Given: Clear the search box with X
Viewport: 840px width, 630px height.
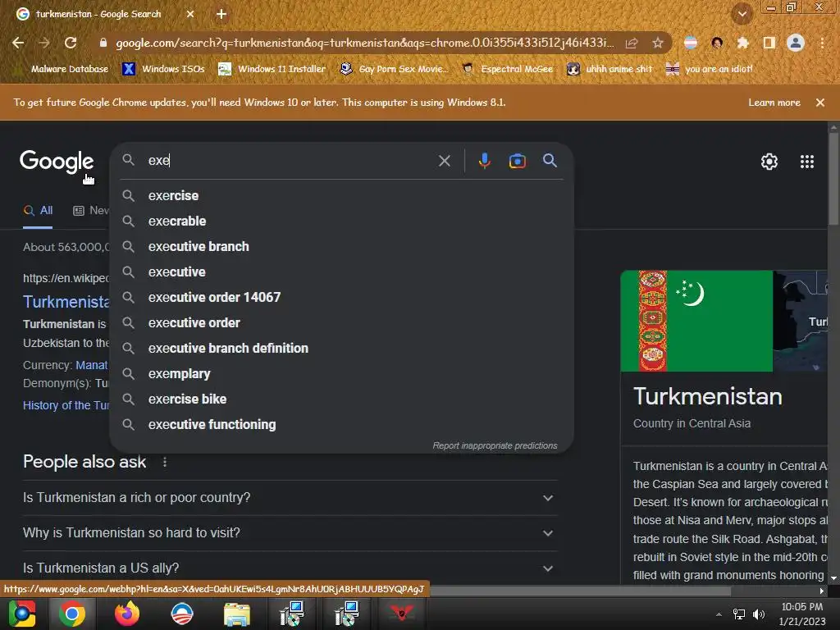Looking at the screenshot, I should click(444, 161).
